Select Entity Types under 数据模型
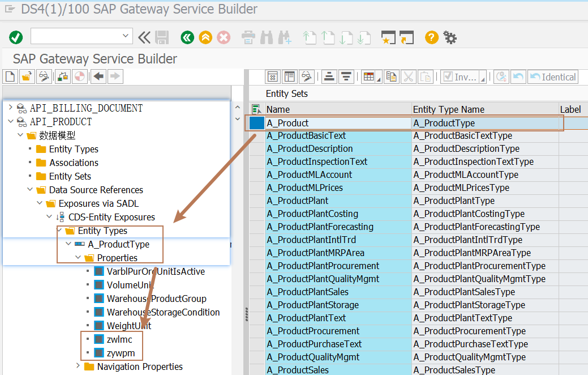The width and height of the screenshot is (588, 375). pyautogui.click(x=74, y=149)
